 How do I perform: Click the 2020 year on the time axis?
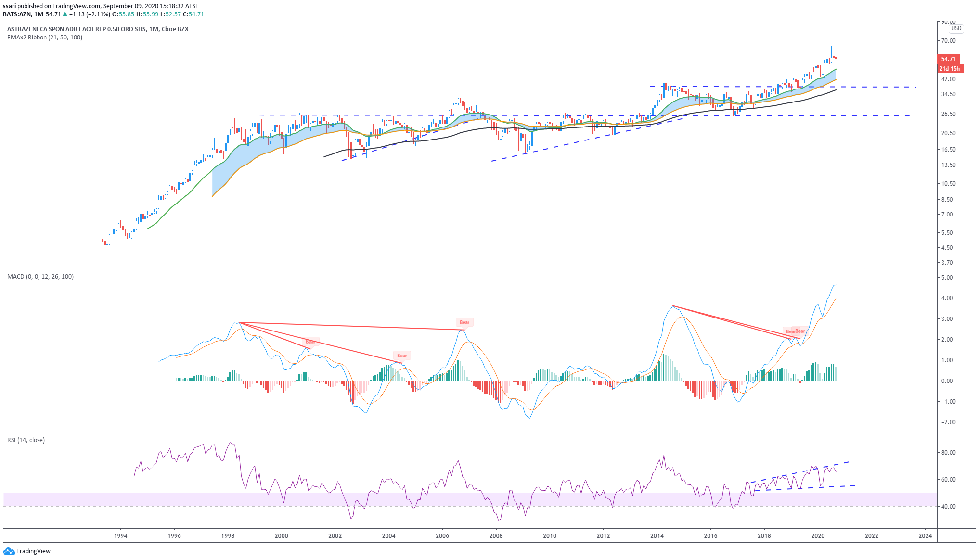point(818,536)
